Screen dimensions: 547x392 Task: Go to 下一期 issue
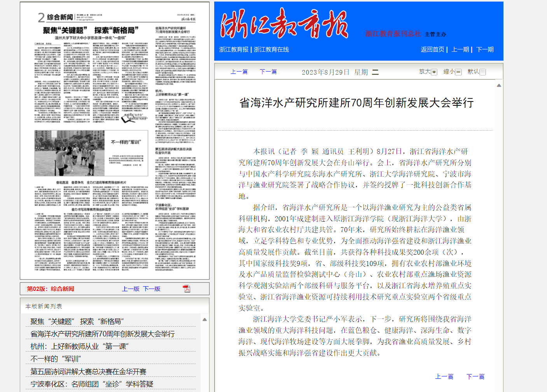point(485,49)
